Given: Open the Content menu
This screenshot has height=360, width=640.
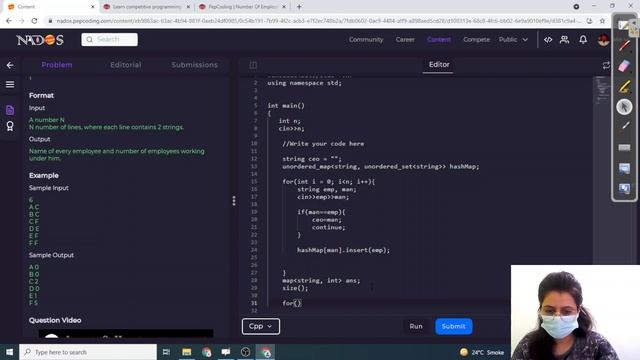Looking at the screenshot, I should [439, 40].
